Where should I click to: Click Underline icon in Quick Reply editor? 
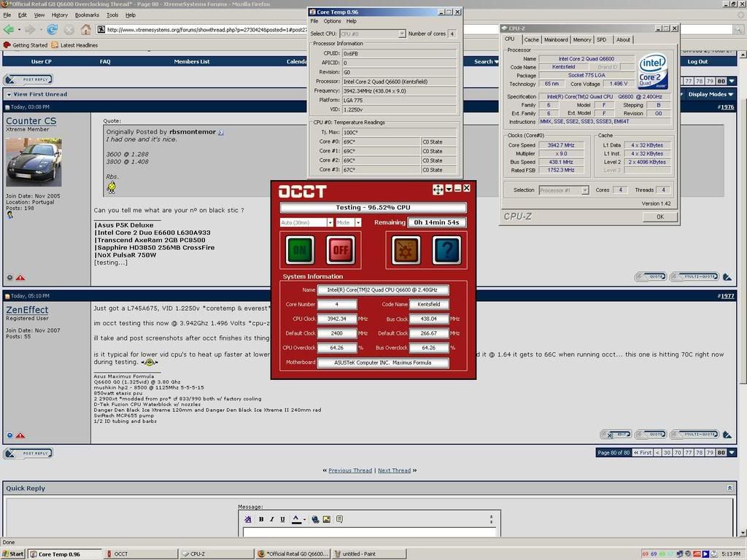pos(282,519)
